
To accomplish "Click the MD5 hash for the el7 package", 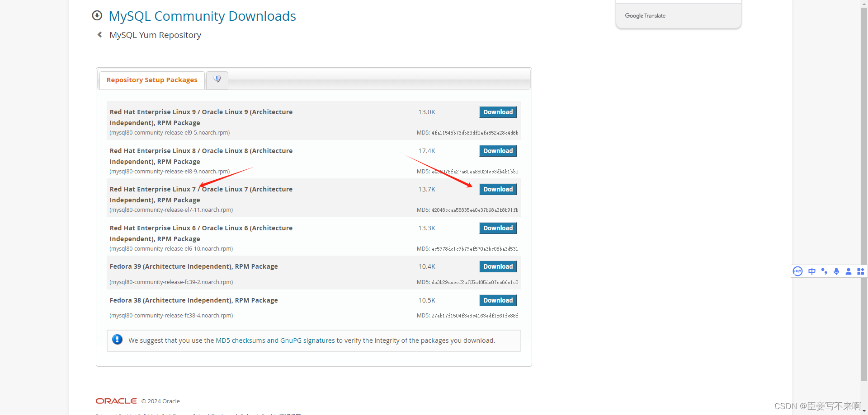I will [x=475, y=210].
